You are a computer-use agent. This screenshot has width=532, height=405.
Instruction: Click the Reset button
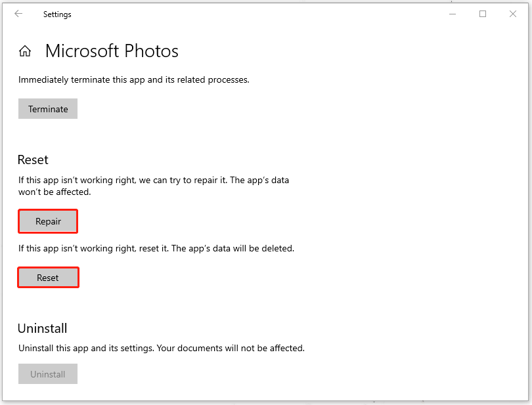tap(48, 278)
